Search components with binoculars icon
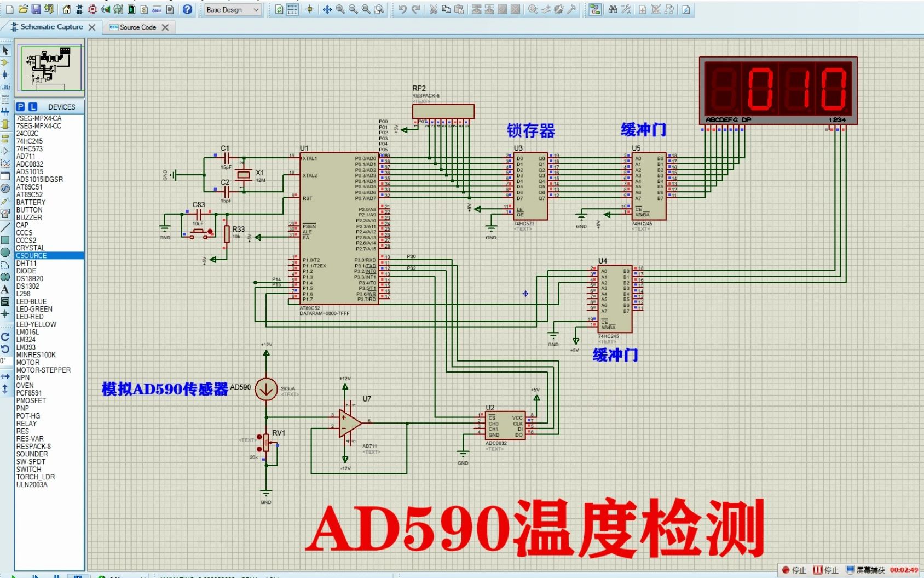The width and height of the screenshot is (924, 578). 613,9
